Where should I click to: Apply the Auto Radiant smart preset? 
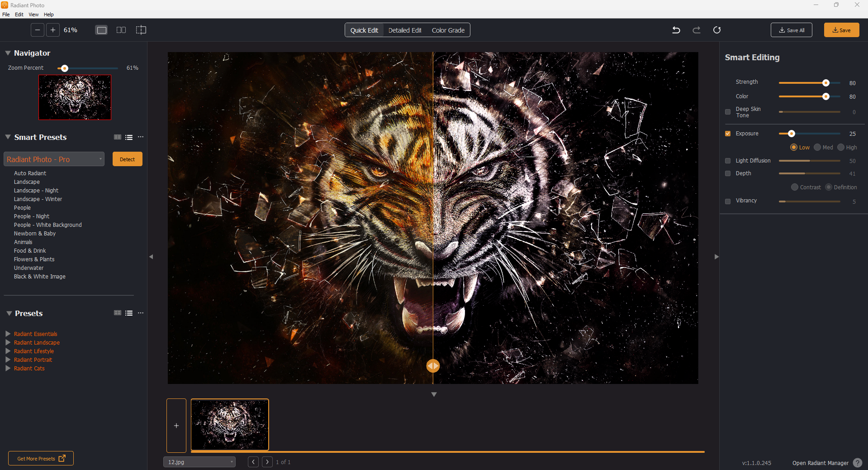30,173
